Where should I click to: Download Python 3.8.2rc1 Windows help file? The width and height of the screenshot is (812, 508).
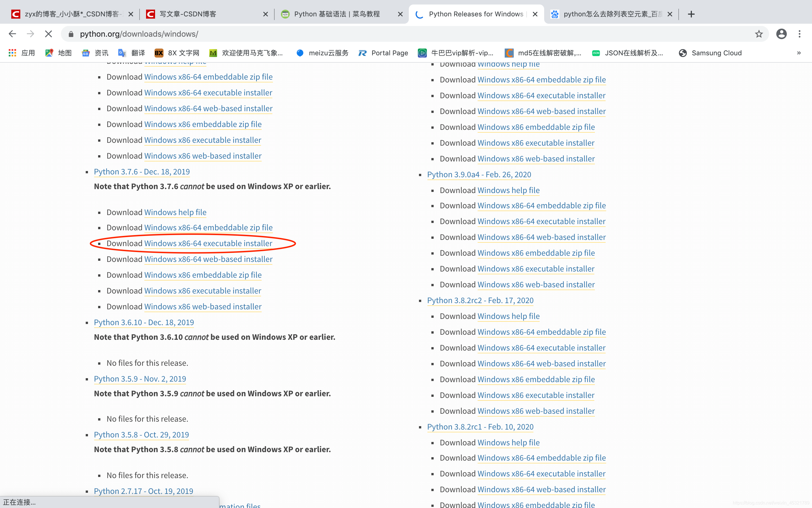coord(508,443)
